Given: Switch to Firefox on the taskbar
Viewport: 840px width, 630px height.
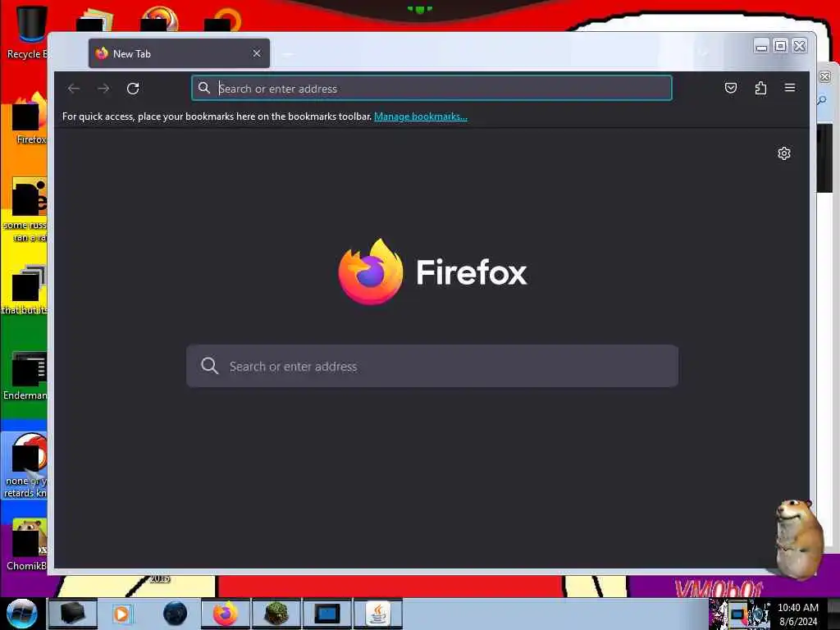Looking at the screenshot, I should click(226, 614).
